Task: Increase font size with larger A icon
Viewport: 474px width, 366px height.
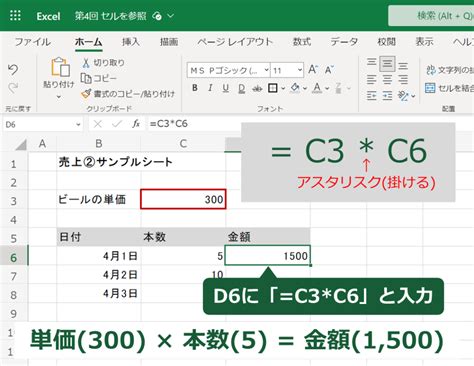Action: click(312, 70)
